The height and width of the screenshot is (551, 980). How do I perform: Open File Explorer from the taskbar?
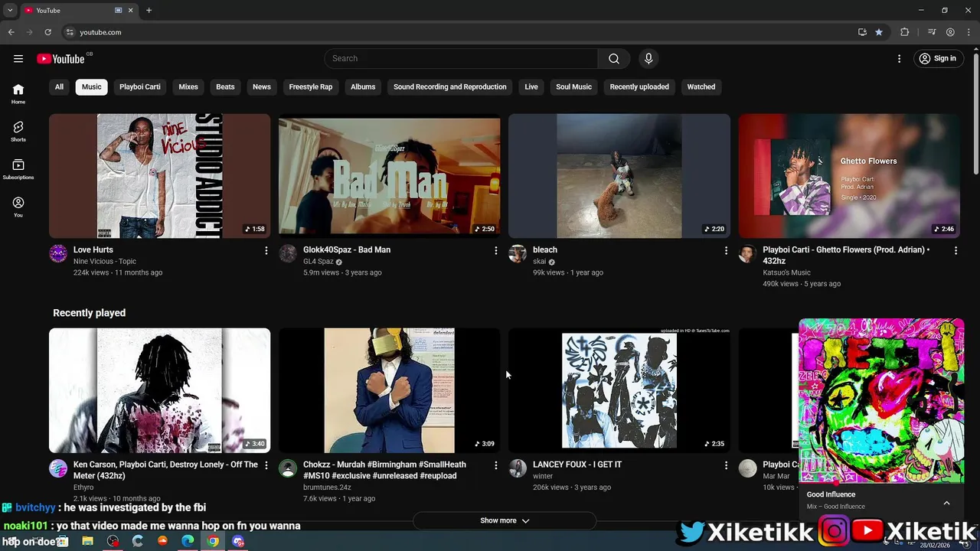87,541
